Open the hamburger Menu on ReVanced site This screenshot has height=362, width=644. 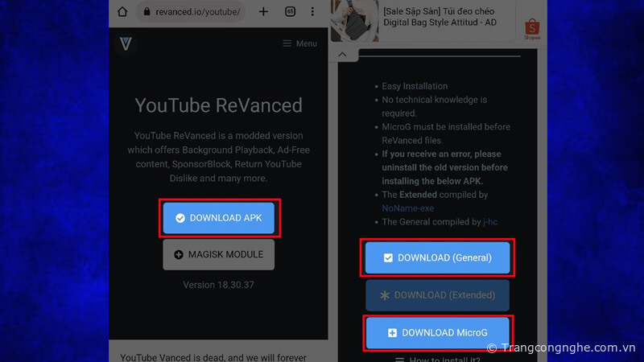(299, 43)
